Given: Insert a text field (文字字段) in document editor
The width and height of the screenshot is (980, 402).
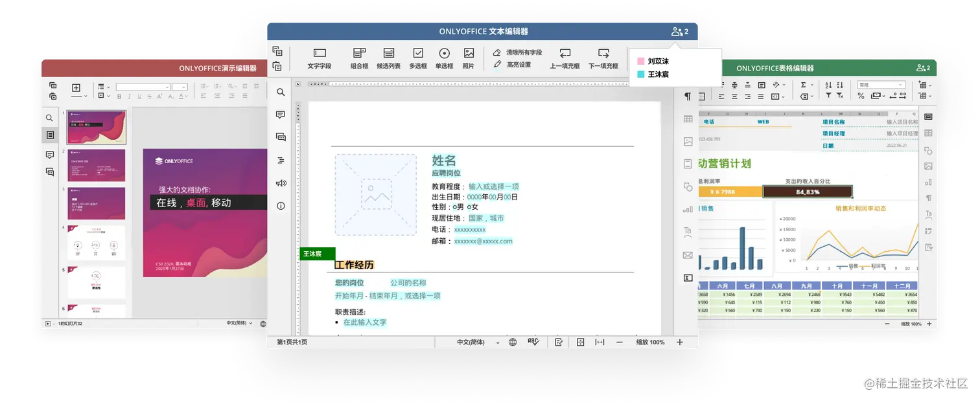Looking at the screenshot, I should click(x=319, y=58).
